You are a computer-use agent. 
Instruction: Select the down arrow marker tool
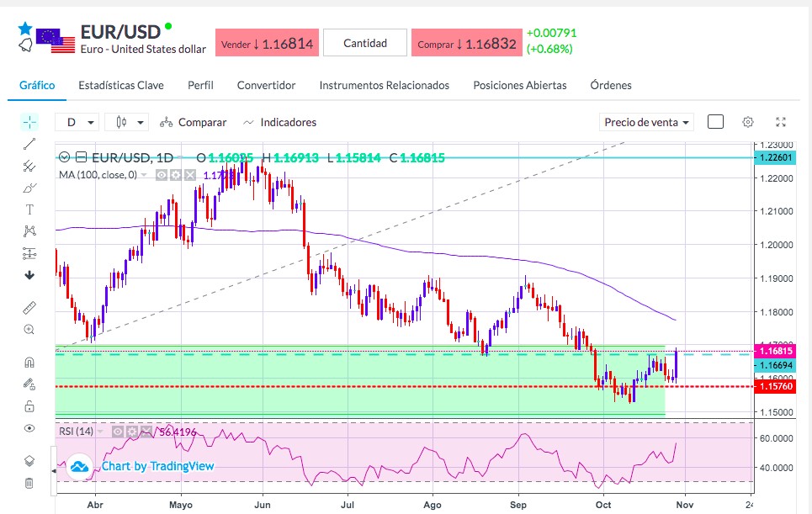click(29, 275)
